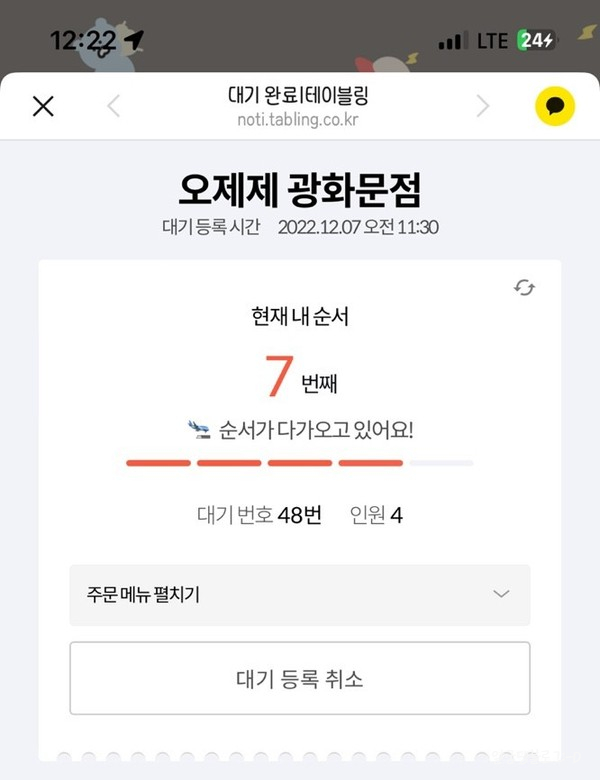
Task: Tap the noti.tabling.co.kr URL text
Action: click(x=298, y=119)
